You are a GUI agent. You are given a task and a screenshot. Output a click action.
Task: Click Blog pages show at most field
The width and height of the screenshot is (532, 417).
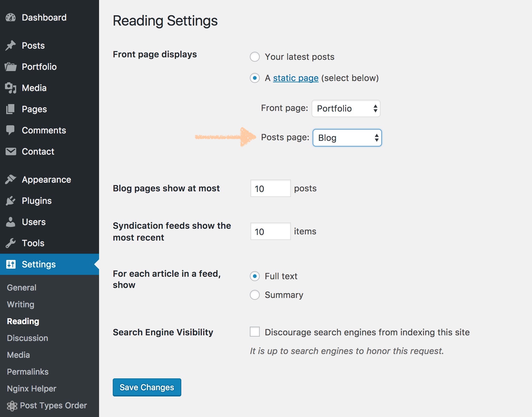coord(270,188)
